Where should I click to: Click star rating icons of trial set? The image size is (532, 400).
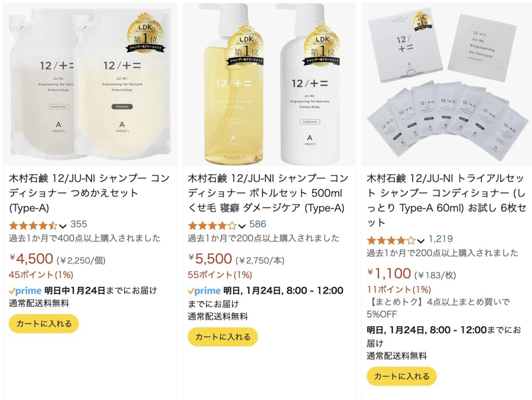pos(391,241)
